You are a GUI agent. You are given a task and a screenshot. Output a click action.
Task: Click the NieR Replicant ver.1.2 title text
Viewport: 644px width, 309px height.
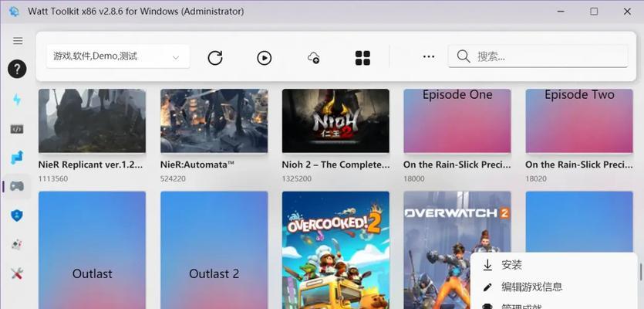coord(91,165)
